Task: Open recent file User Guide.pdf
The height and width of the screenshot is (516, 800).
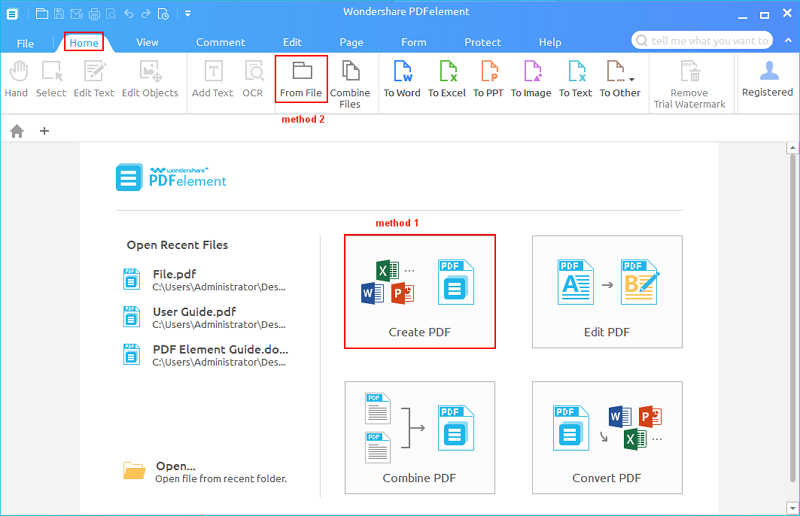Action: pyautogui.click(x=205, y=317)
